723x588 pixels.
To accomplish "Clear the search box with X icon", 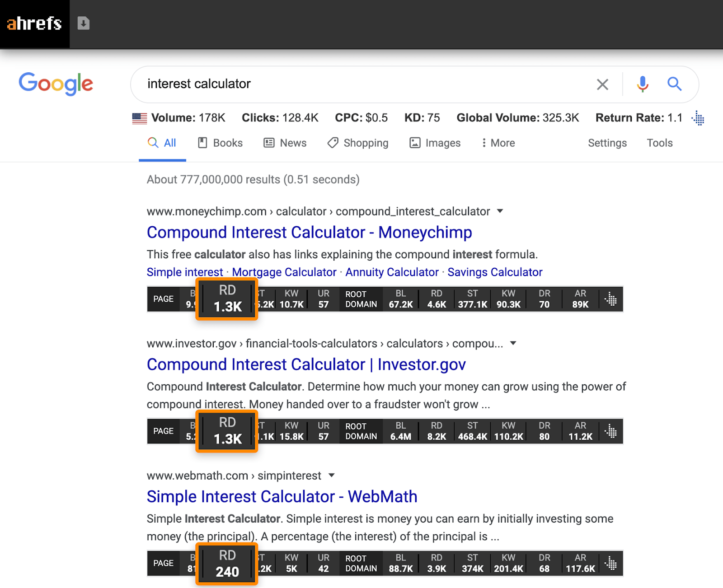I will coord(602,84).
